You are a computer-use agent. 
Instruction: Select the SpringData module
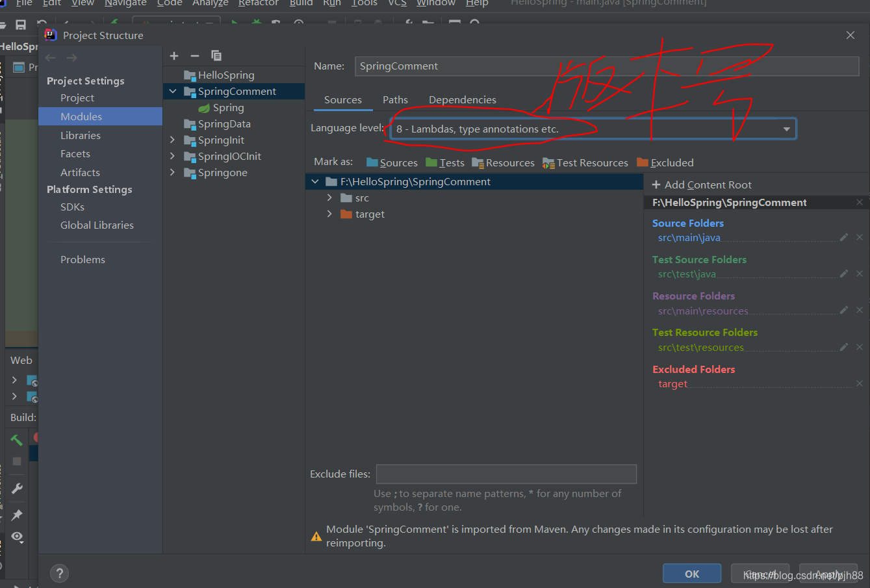coord(224,124)
